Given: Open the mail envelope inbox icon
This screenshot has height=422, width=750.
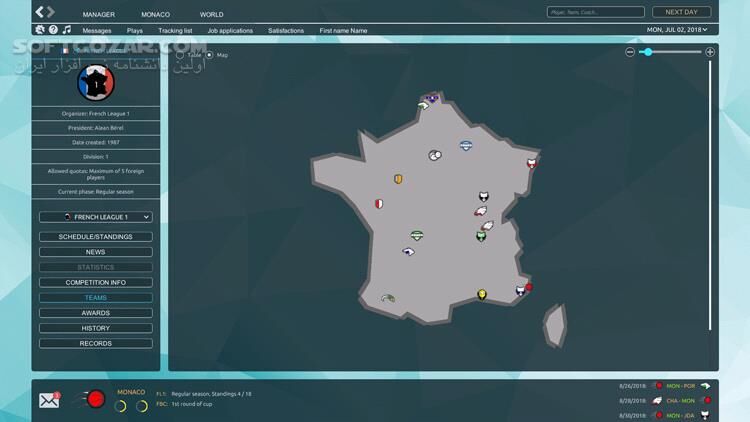Looking at the screenshot, I should click(49, 400).
